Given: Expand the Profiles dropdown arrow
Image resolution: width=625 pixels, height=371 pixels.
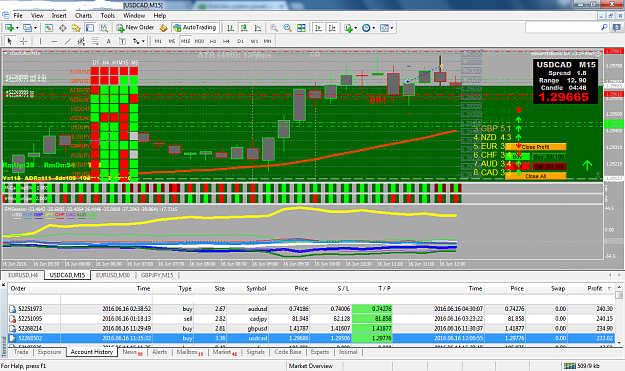Looking at the screenshot, I should tap(35, 28).
